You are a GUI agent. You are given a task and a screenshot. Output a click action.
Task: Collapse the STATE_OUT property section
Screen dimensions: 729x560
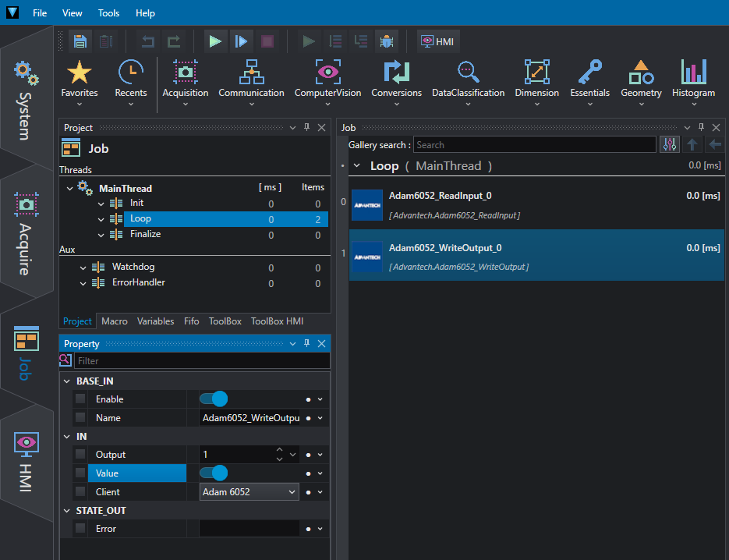pos(65,511)
